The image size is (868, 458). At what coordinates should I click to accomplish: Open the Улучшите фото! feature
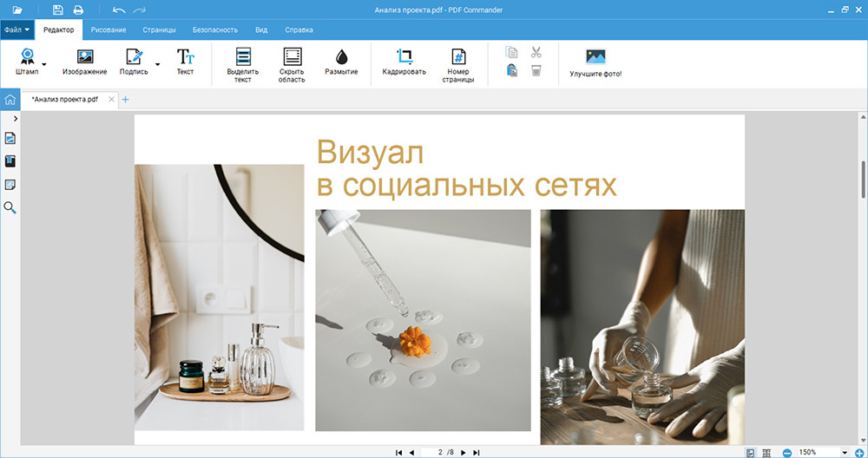pyautogui.click(x=595, y=62)
